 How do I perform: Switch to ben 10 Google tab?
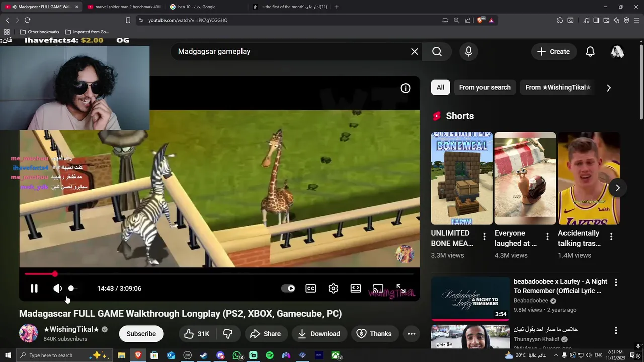[x=206, y=7]
